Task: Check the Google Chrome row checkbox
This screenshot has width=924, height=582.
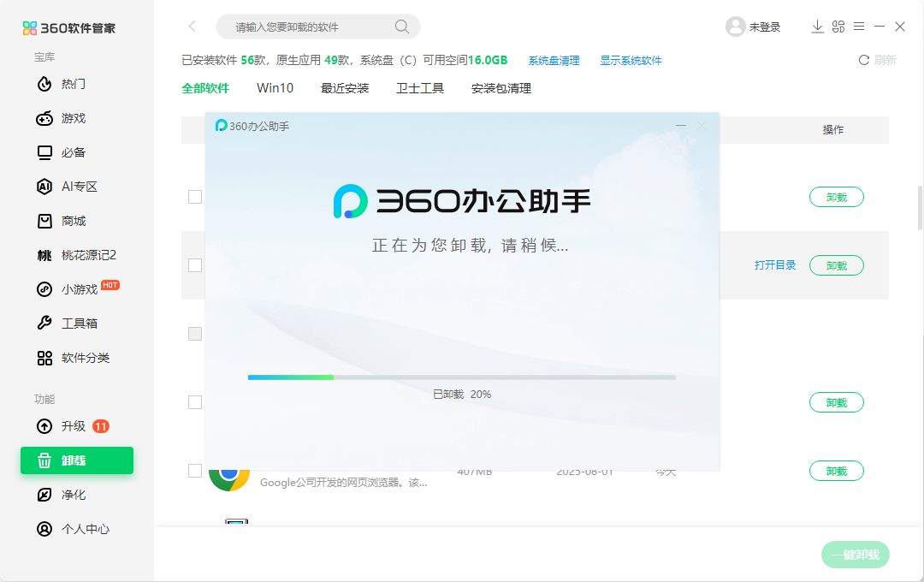Action: tap(194, 471)
